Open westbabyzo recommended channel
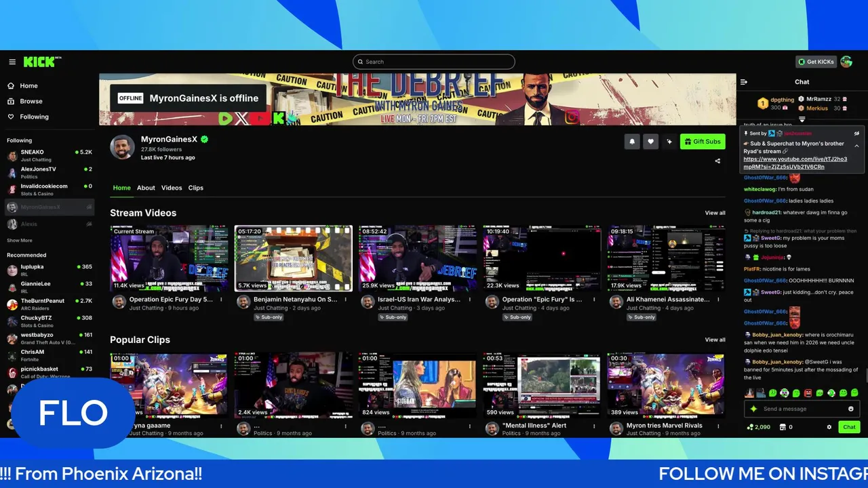Viewport: 868px width, 488px height. tap(50, 338)
